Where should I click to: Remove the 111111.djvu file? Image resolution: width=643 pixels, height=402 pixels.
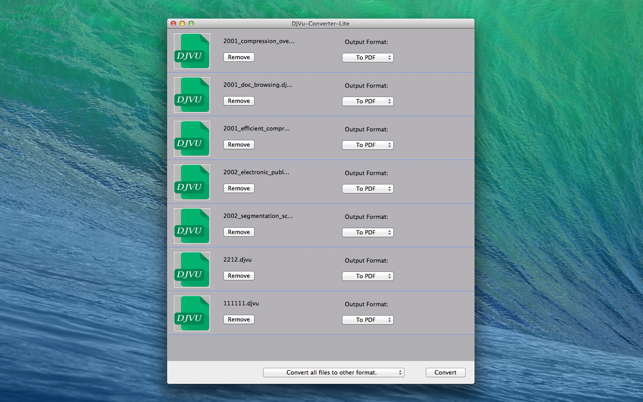[x=239, y=319]
